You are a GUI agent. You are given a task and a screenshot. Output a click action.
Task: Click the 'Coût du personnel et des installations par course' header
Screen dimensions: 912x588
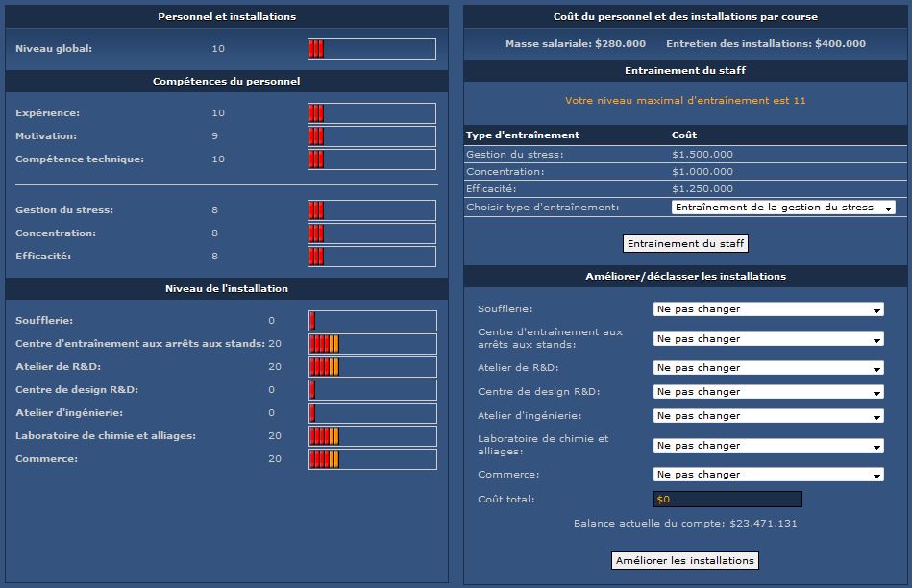click(685, 17)
